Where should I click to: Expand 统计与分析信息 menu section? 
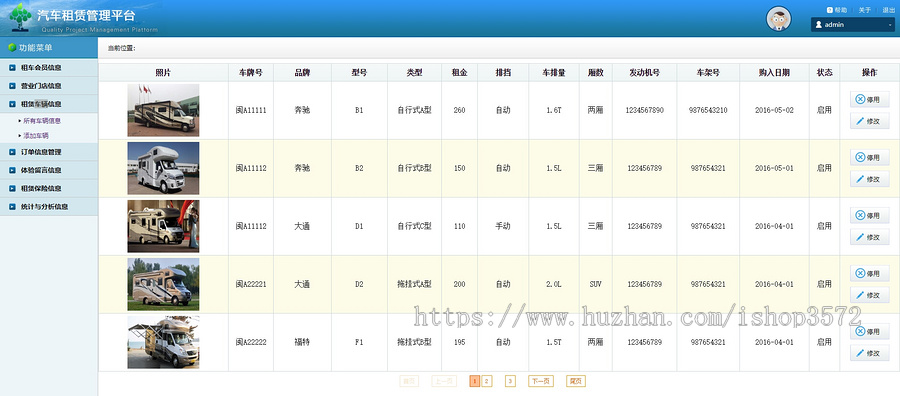pyautogui.click(x=49, y=207)
